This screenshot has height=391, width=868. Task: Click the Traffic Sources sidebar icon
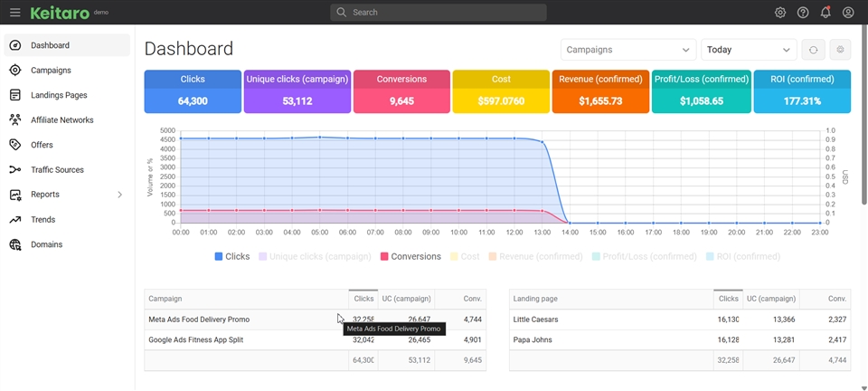[14, 170]
